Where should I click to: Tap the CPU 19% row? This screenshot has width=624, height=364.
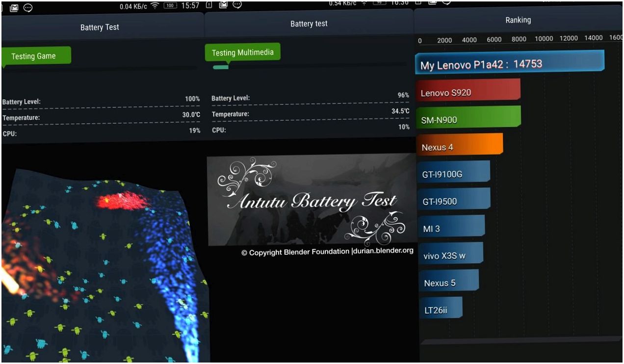[x=101, y=132]
